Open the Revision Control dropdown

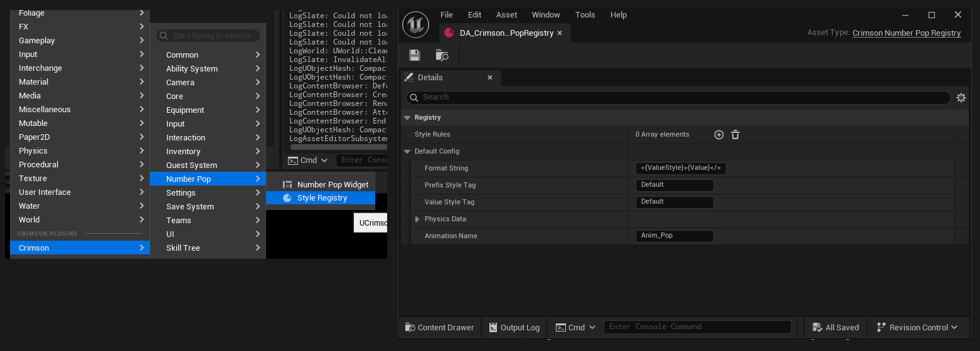point(917,327)
